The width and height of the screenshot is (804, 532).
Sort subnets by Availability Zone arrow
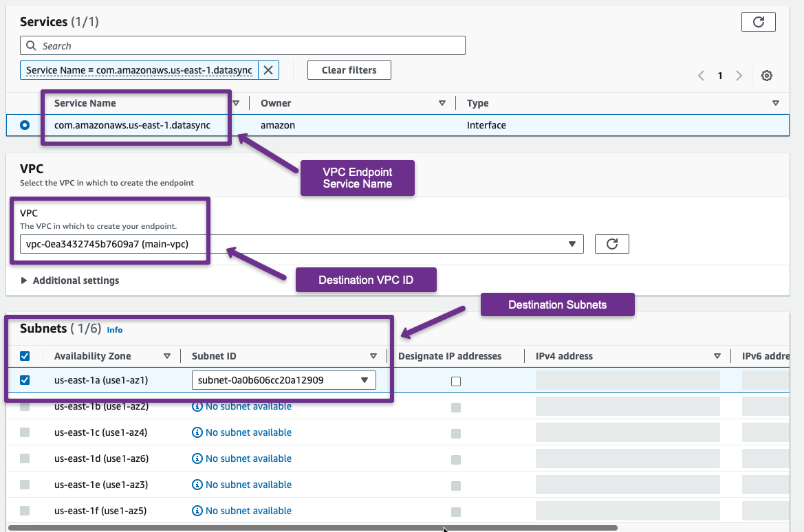coord(167,356)
